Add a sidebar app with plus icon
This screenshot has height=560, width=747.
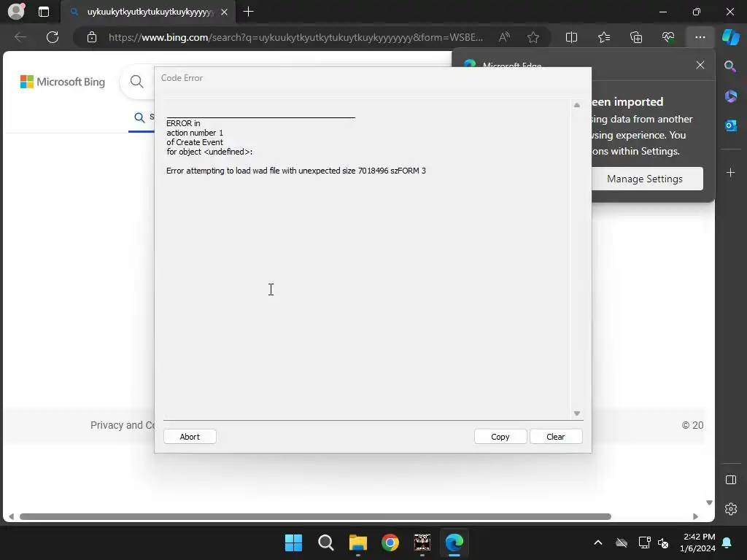pos(731,172)
